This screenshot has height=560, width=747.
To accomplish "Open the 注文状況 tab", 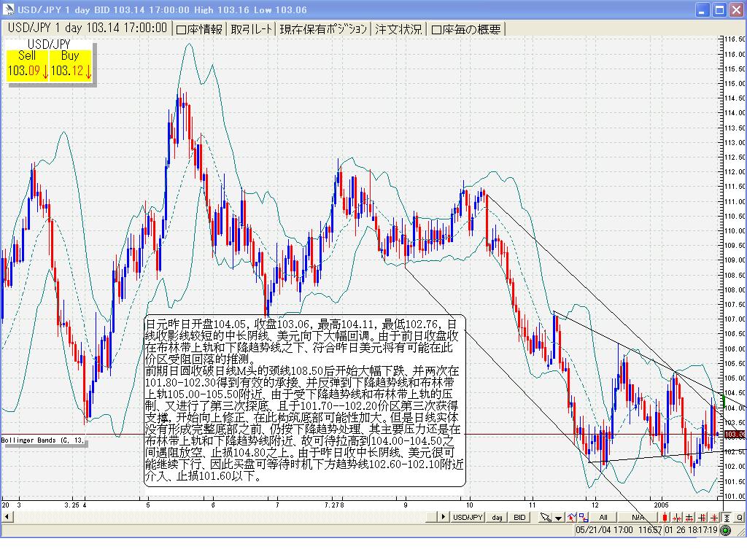I will [x=398, y=29].
